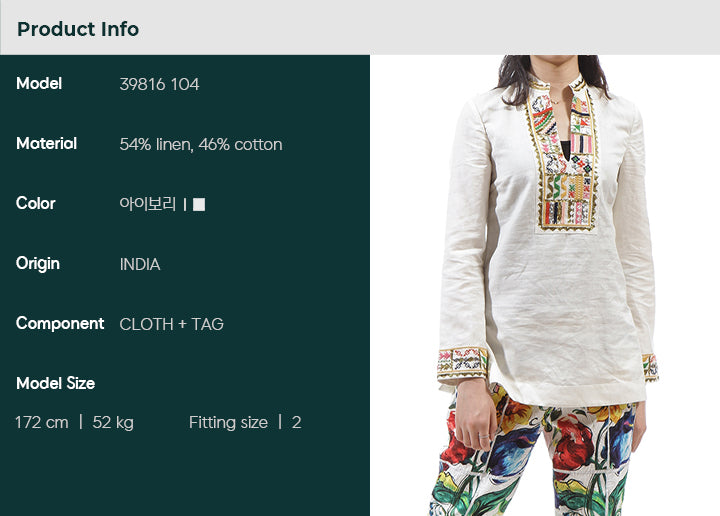Click the Origin label
Screen dimensions: 720x516
point(38,264)
